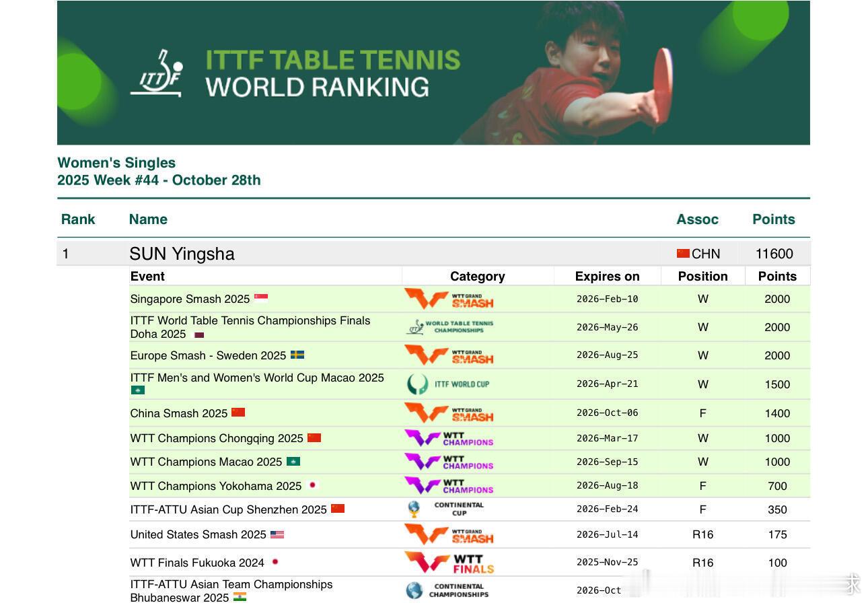The width and height of the screenshot is (868, 605).
Task: Click the 2025 Week #44 - October 28th text
Action: click(x=159, y=180)
